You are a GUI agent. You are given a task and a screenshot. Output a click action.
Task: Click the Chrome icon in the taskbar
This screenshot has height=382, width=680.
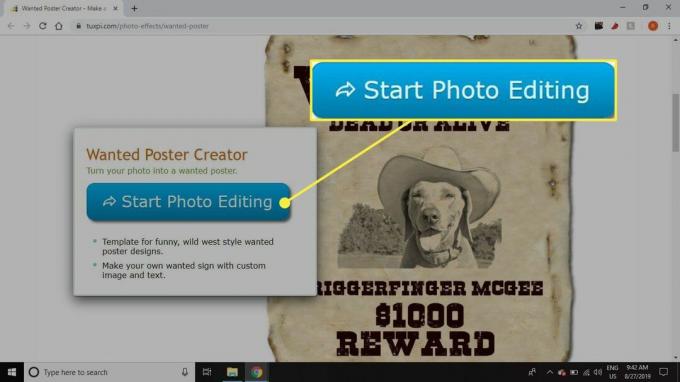point(257,372)
